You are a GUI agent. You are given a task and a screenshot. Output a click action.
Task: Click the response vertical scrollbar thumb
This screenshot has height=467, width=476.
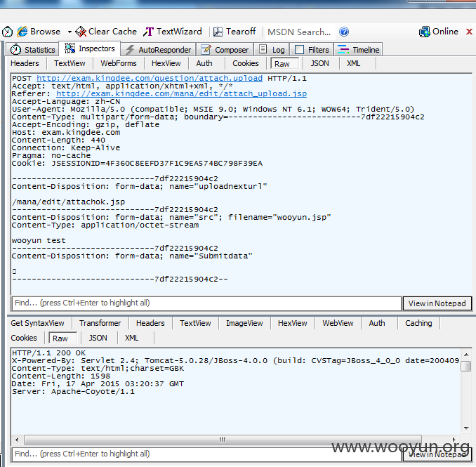click(465, 366)
